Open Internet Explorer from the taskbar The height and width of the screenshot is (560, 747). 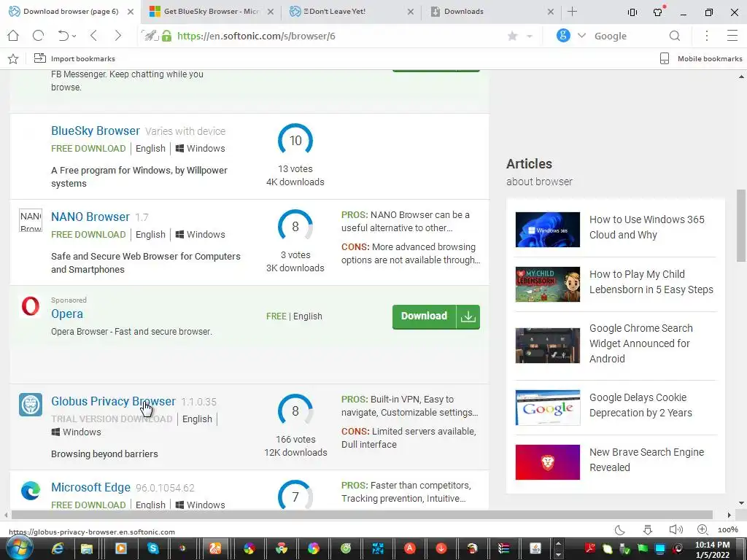(58, 548)
